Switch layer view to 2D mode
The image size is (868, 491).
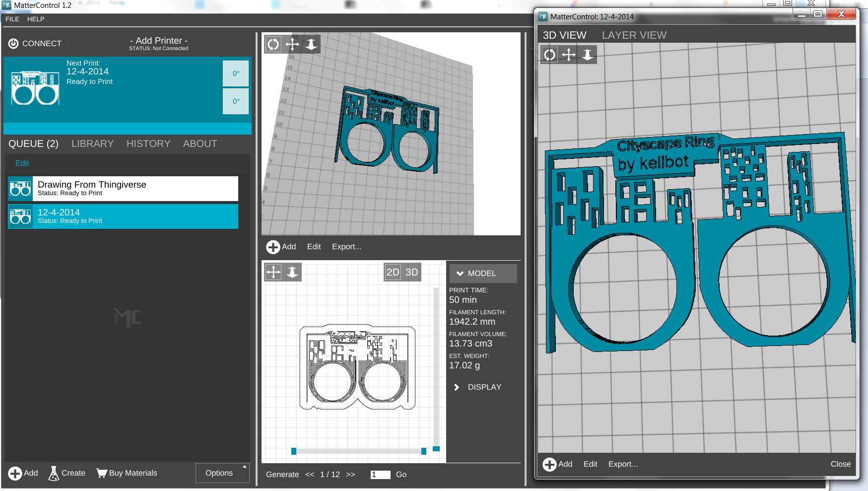393,272
